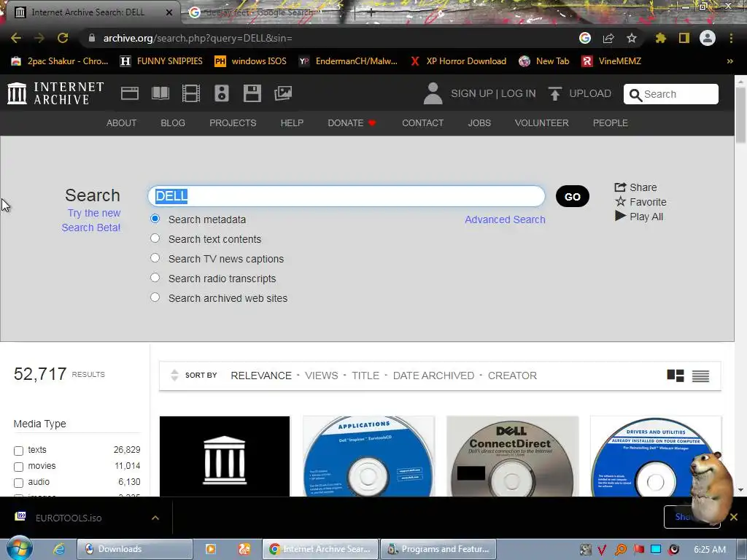
Task: Click the Google icon in address bar
Action: (585, 38)
